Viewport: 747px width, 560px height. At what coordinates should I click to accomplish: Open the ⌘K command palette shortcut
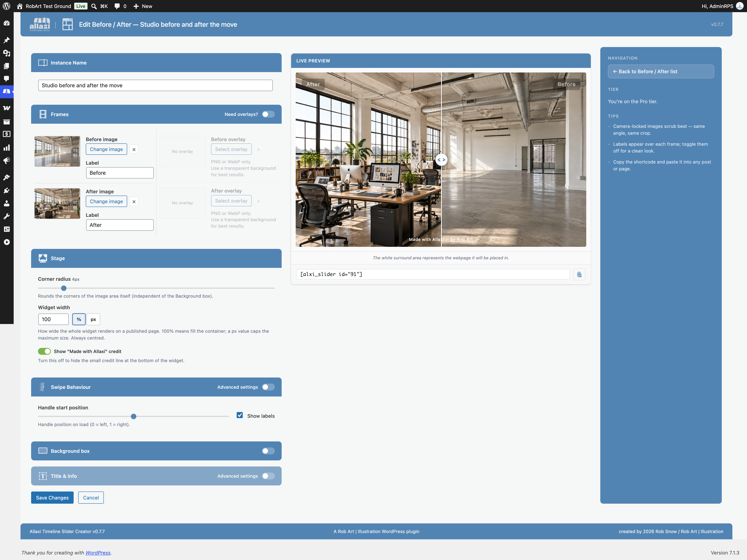tap(104, 6)
